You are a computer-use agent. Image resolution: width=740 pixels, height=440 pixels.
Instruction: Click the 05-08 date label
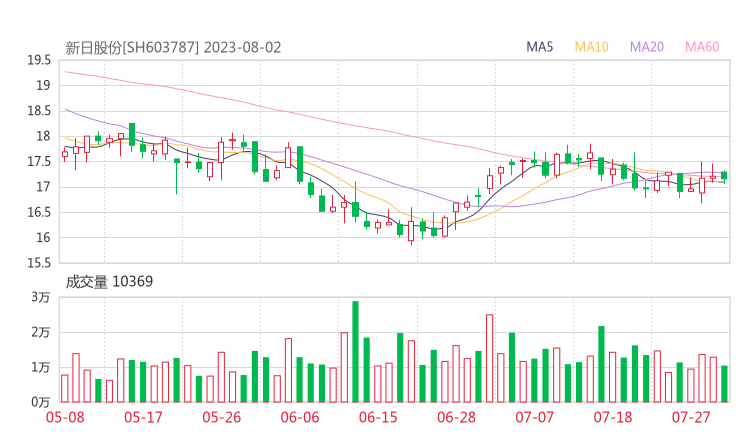(65, 417)
